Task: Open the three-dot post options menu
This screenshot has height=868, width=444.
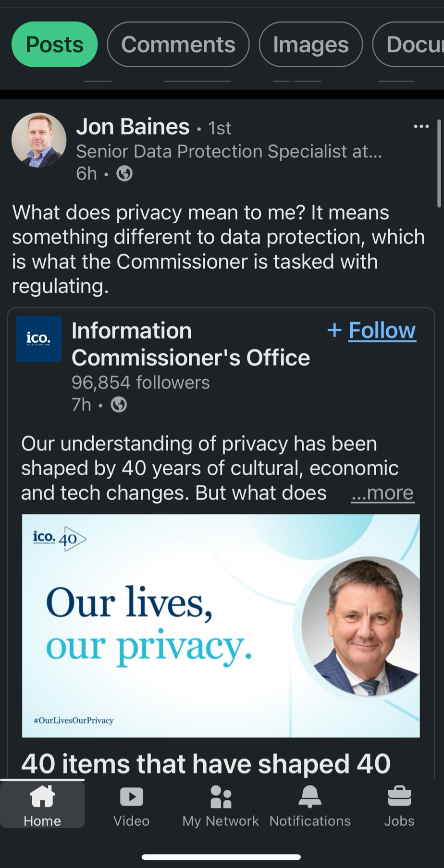Action: 421,126
